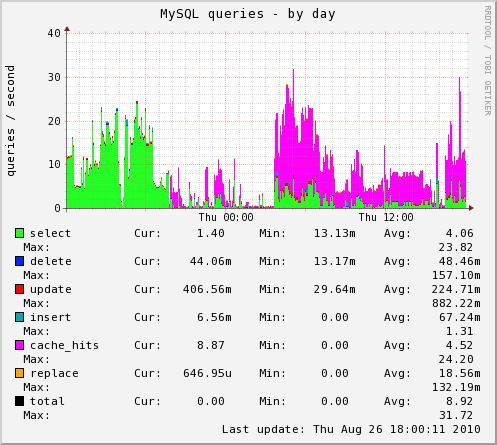The image size is (497, 445).
Task: Click replace max value 132.19m
Action: (456, 387)
